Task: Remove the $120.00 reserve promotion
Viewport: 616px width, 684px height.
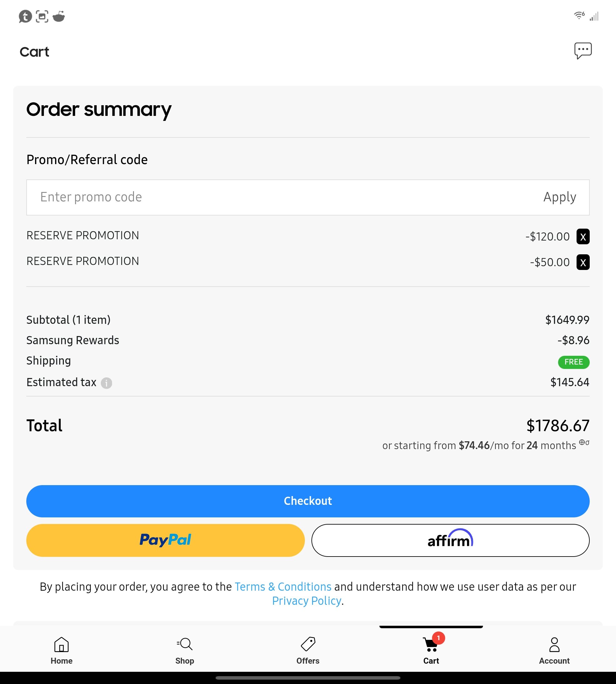Action: (x=583, y=237)
